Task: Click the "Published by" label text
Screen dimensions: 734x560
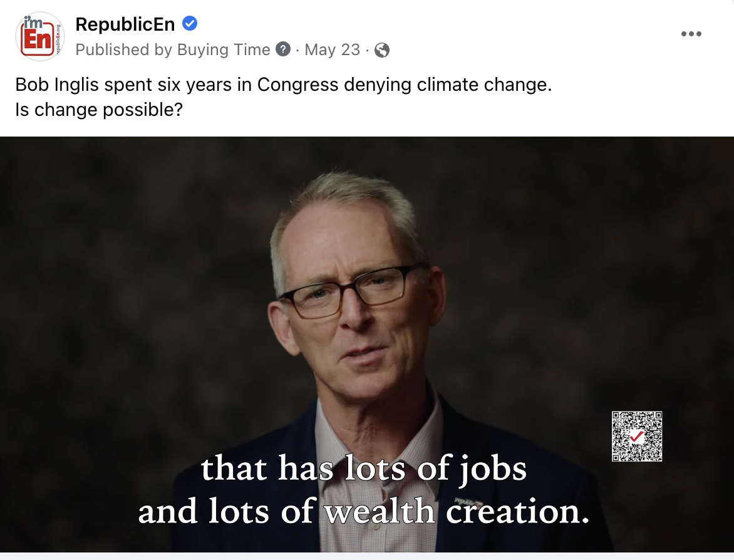Action: click(x=124, y=49)
